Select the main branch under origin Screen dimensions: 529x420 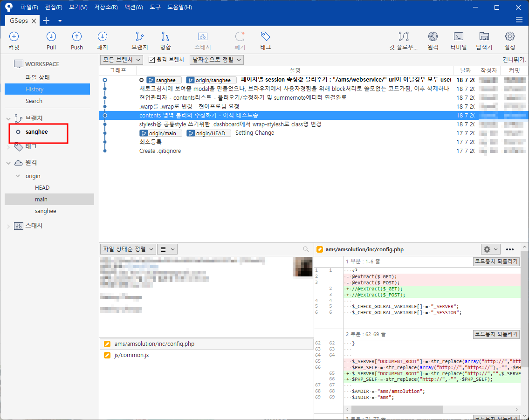coord(49,200)
